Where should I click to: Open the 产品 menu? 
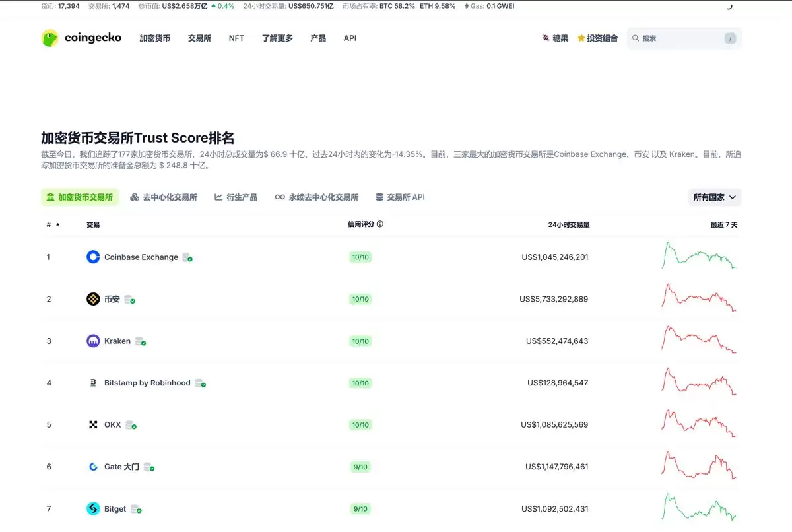tap(318, 38)
